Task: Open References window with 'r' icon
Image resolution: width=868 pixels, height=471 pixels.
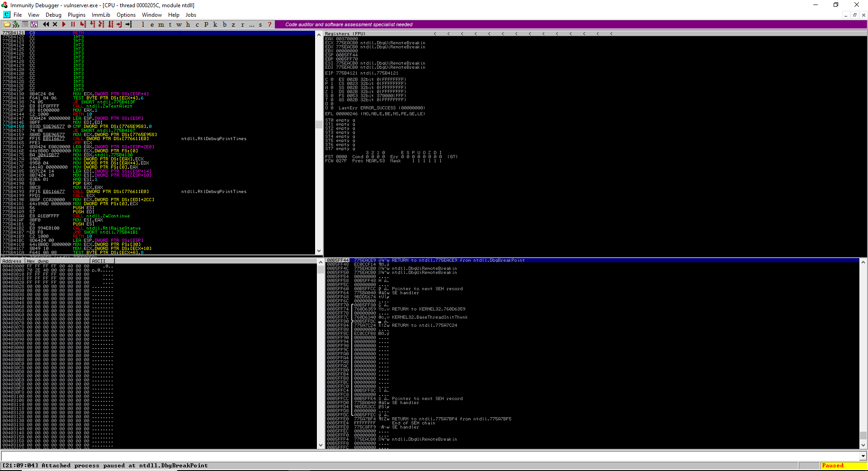Action: click(x=242, y=24)
